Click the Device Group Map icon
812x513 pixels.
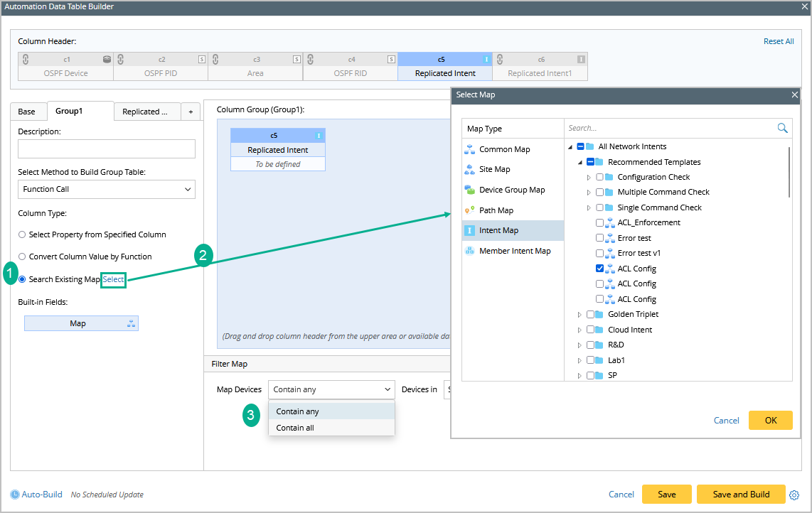coord(470,190)
